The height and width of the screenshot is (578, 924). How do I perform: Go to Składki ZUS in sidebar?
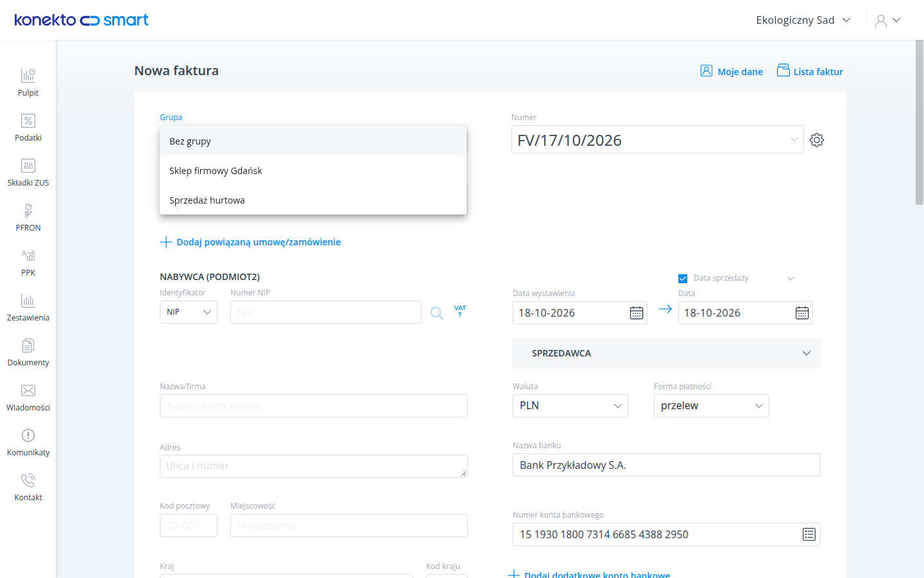[28, 173]
